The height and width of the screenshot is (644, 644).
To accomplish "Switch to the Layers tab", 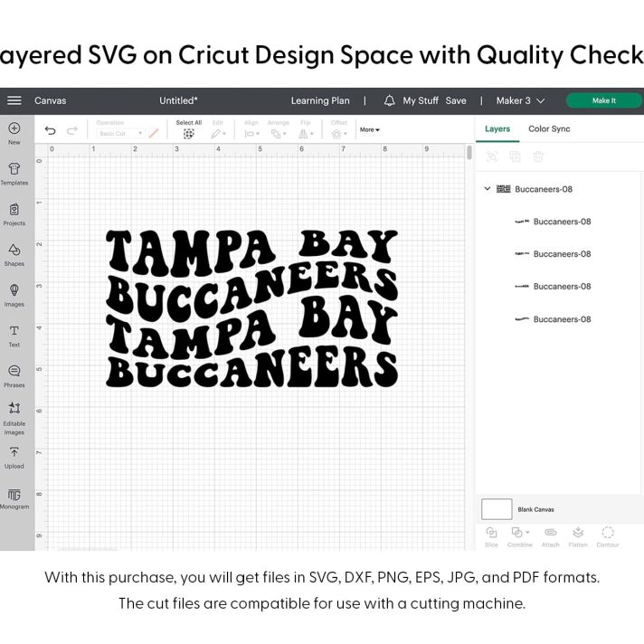I will 497,129.
